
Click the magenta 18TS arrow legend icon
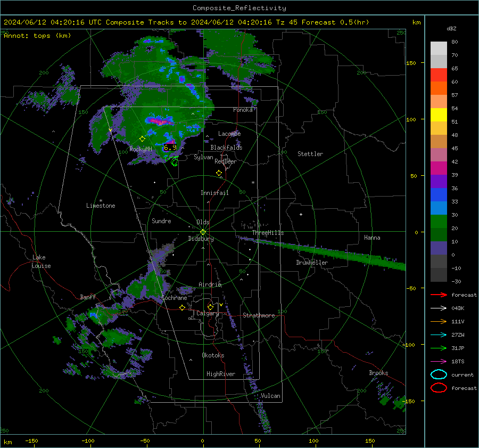[x=439, y=362]
